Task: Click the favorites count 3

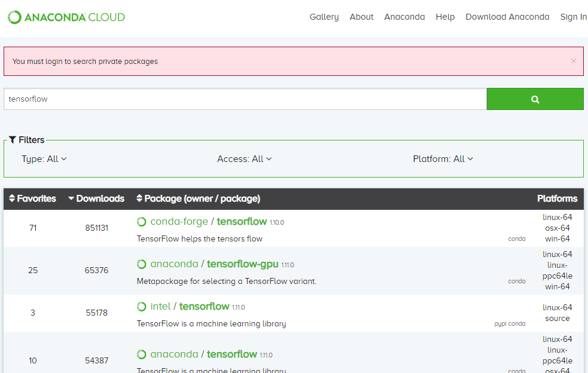Action: tap(33, 313)
